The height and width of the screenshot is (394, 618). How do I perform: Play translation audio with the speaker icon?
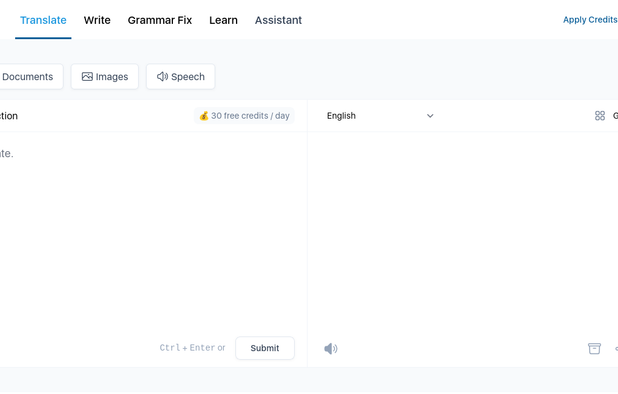click(x=331, y=349)
